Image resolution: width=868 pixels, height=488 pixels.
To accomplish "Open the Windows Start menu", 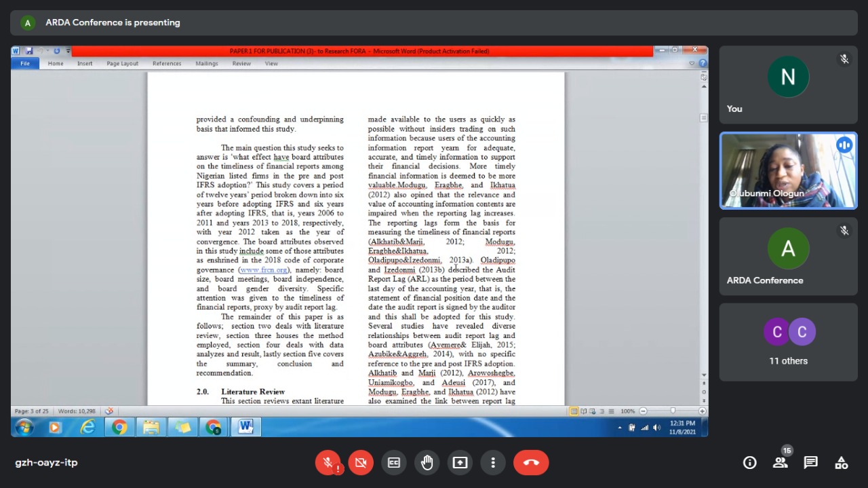I will [x=24, y=428].
